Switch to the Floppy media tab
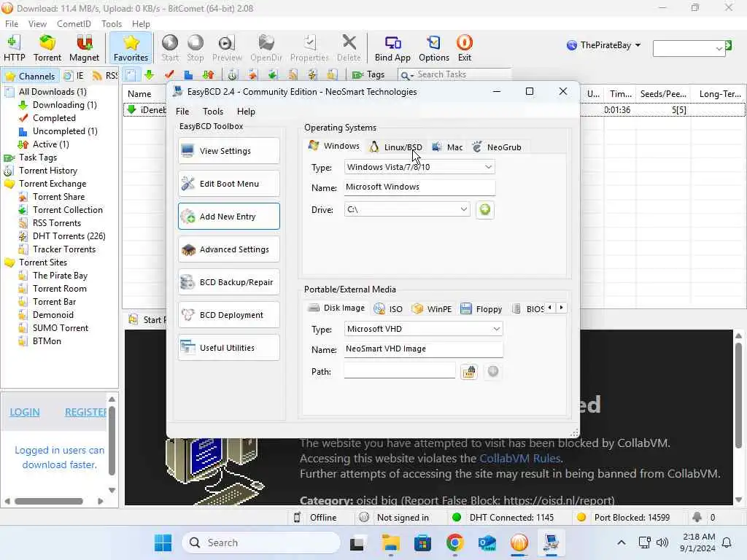 coord(481,309)
